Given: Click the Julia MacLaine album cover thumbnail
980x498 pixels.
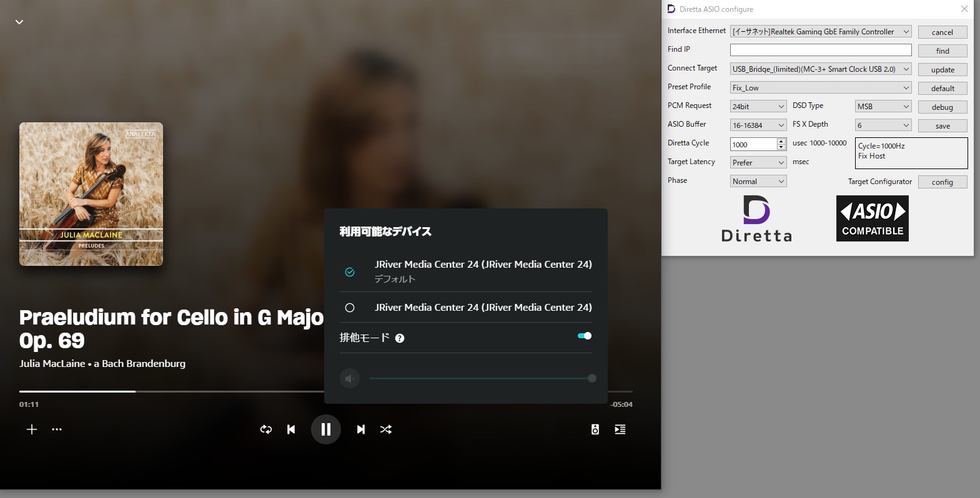Looking at the screenshot, I should [91, 194].
